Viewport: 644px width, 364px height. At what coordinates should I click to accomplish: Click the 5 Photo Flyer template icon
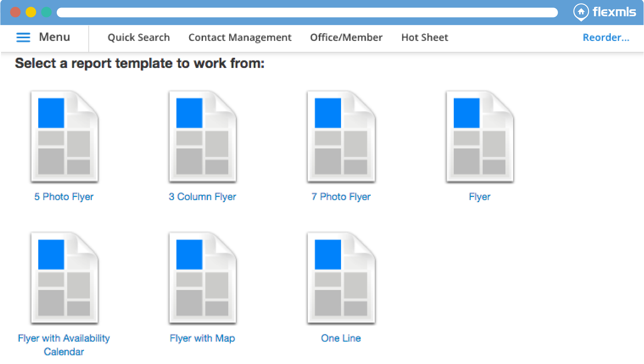click(x=65, y=136)
